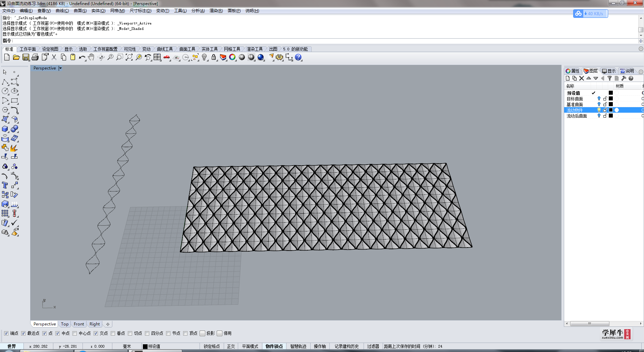This screenshot has width=644, height=352.
Task: Click the command history scroll-down arrow
Action: [x=641, y=35]
